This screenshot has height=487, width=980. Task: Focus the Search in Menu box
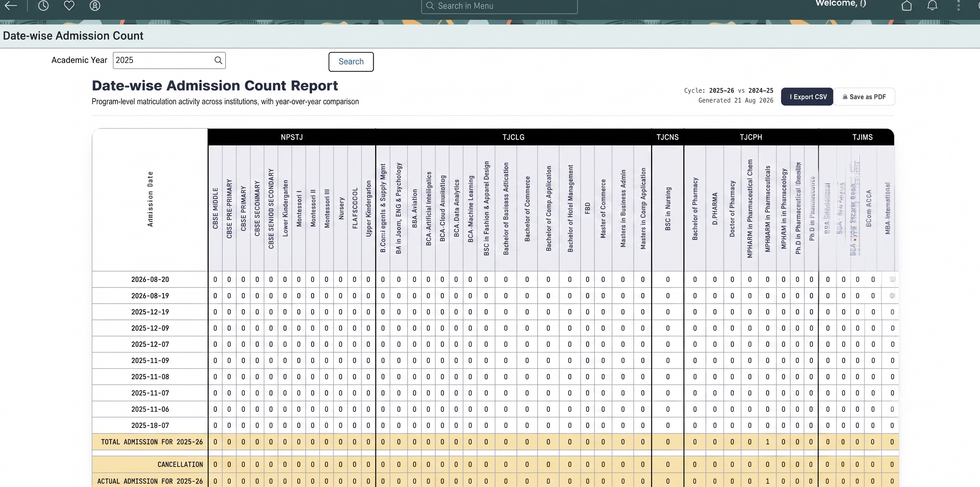(x=499, y=6)
